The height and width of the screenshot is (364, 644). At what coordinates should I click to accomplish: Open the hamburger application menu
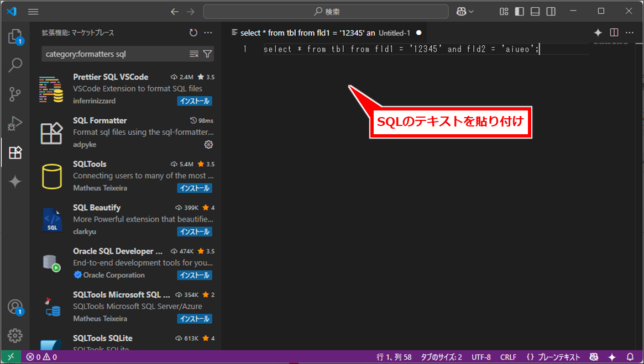(33, 12)
